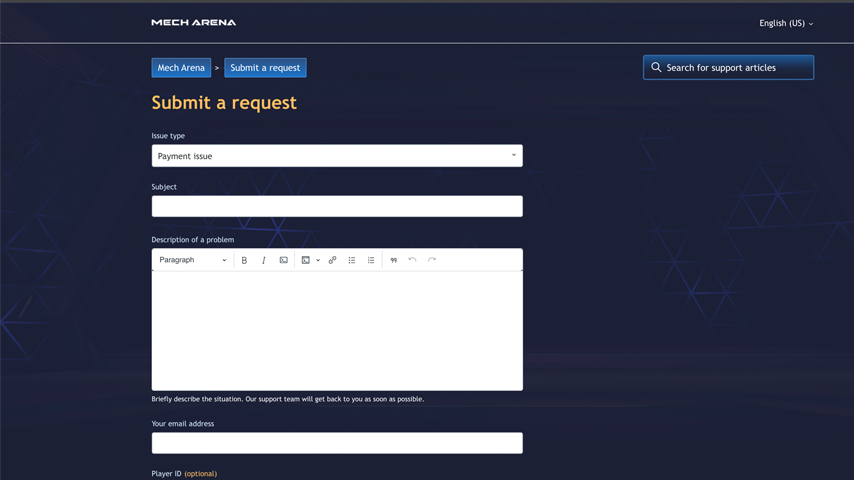Insert a hyperlink into the description
The image size is (854, 480).
pos(333,260)
